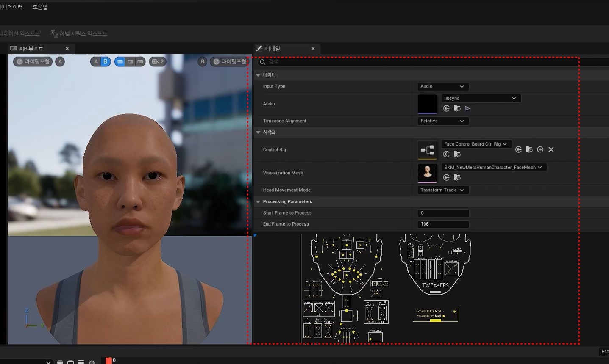
Task: Use selected asset for Audio arrow icon
Action: point(446,108)
